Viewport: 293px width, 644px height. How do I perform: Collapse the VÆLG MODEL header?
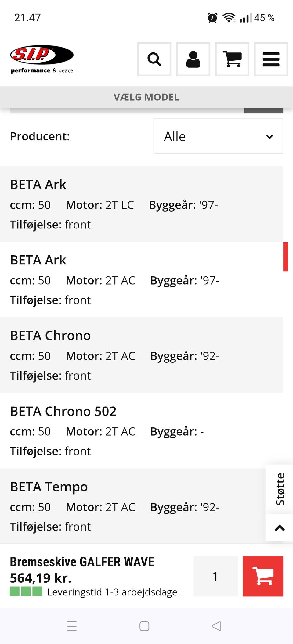coord(146,97)
